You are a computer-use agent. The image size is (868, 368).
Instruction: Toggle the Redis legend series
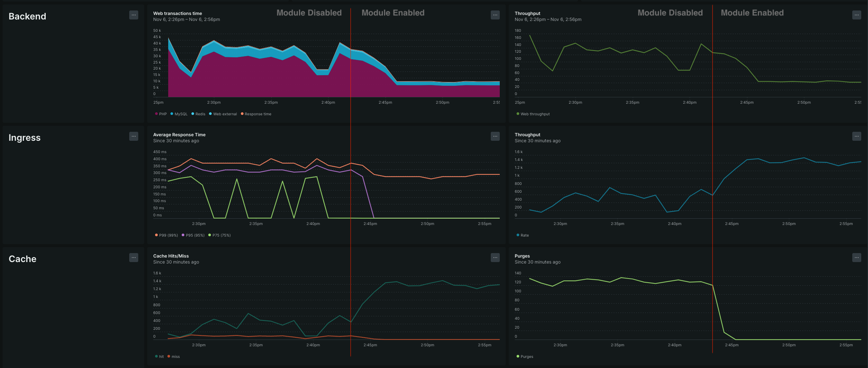[x=198, y=114]
